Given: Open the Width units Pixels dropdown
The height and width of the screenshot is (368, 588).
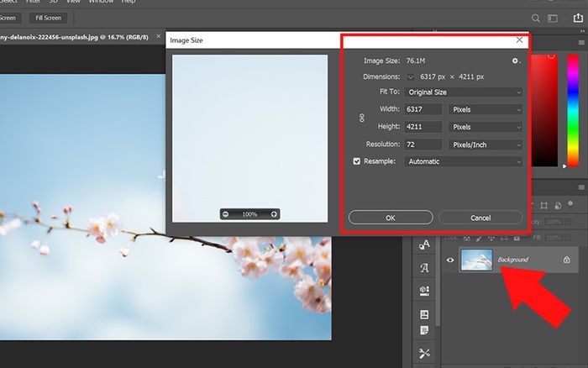Looking at the screenshot, I should [486, 109].
